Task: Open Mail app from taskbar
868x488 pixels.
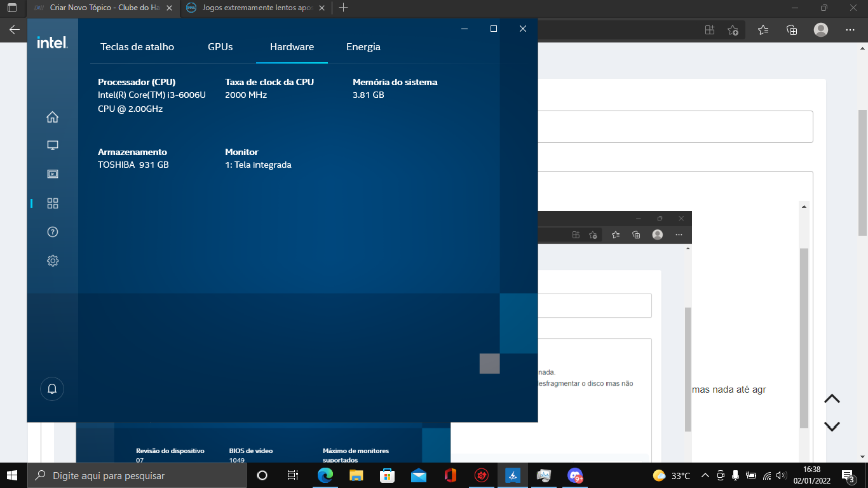Action: [x=418, y=475]
